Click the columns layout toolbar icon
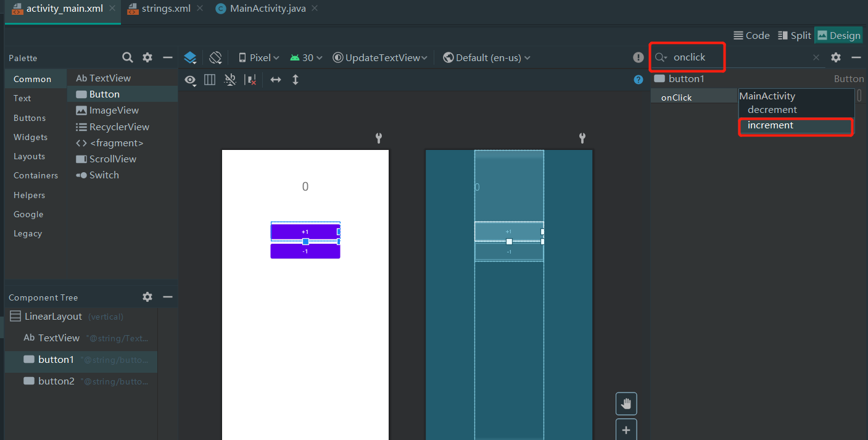The width and height of the screenshot is (868, 440). tap(210, 80)
